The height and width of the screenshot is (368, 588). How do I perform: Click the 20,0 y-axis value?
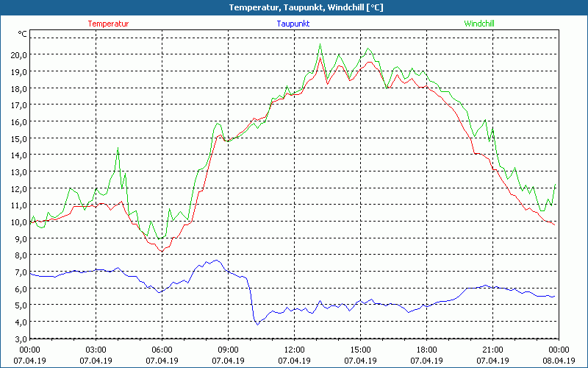click(19, 55)
